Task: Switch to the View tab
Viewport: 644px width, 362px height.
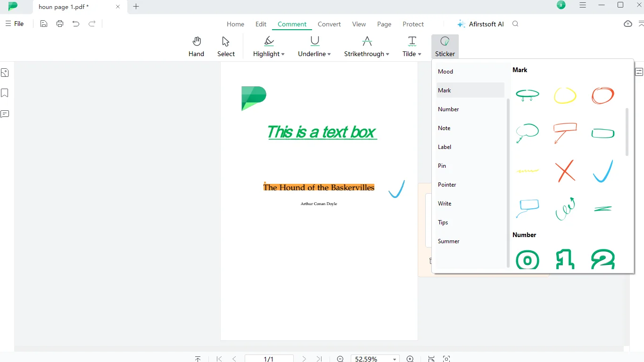Action: pyautogui.click(x=359, y=24)
